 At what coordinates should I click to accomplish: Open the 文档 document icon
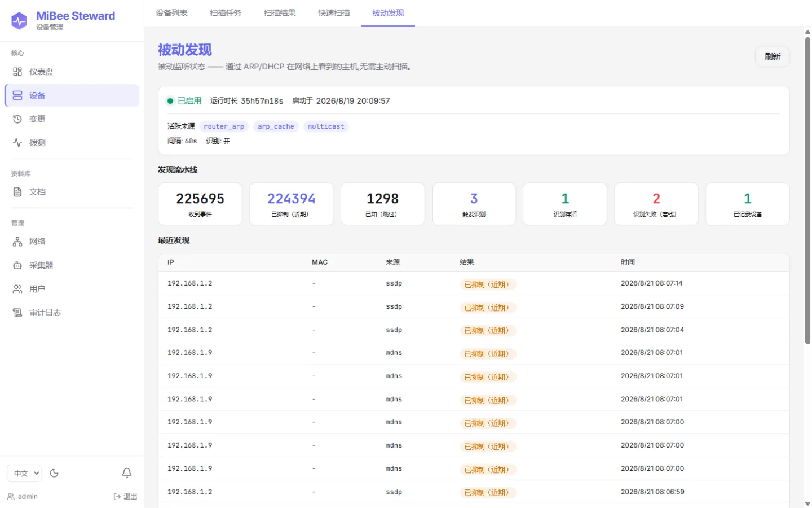(x=17, y=192)
